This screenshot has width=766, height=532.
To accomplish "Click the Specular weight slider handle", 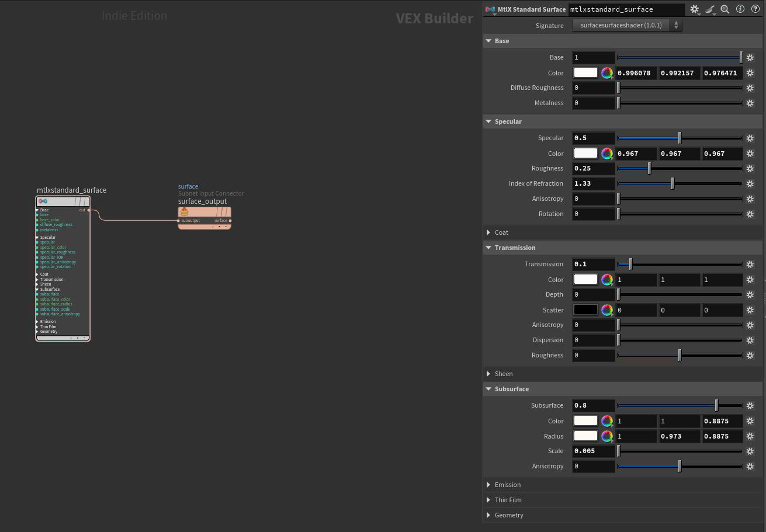I will 680,138.
